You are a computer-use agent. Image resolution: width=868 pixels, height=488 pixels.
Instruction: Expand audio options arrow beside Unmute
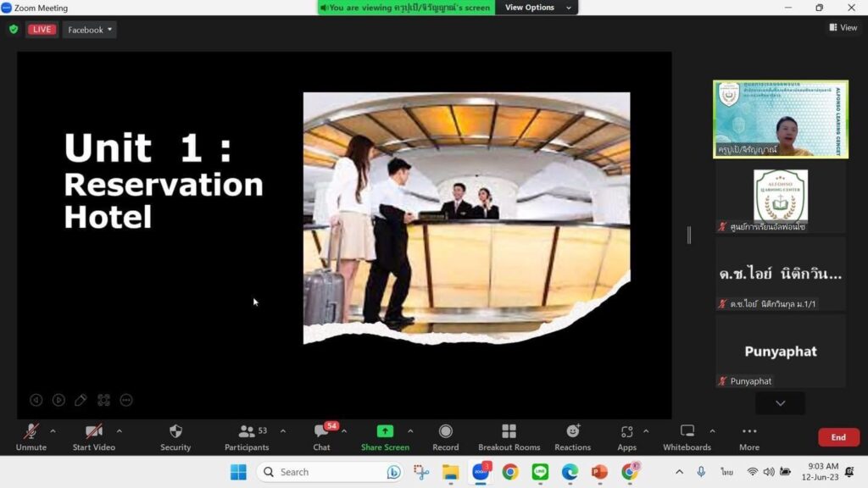(53, 431)
